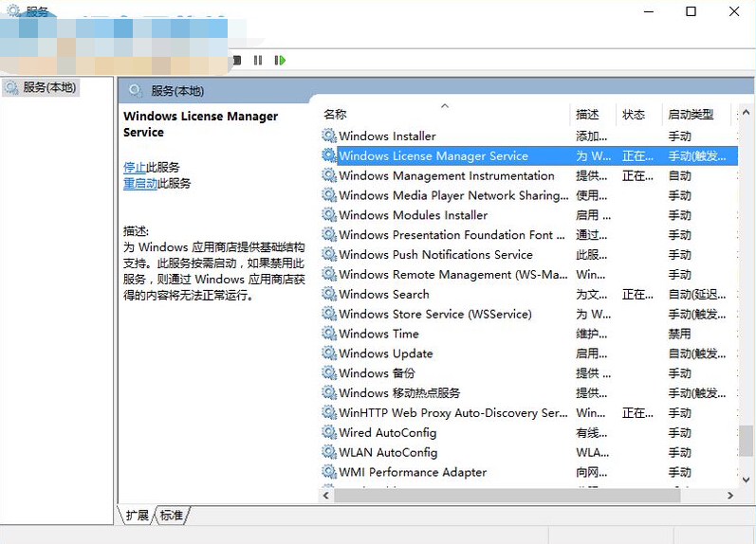Click the gear icon of WMI Performance Adapter

tap(329, 472)
